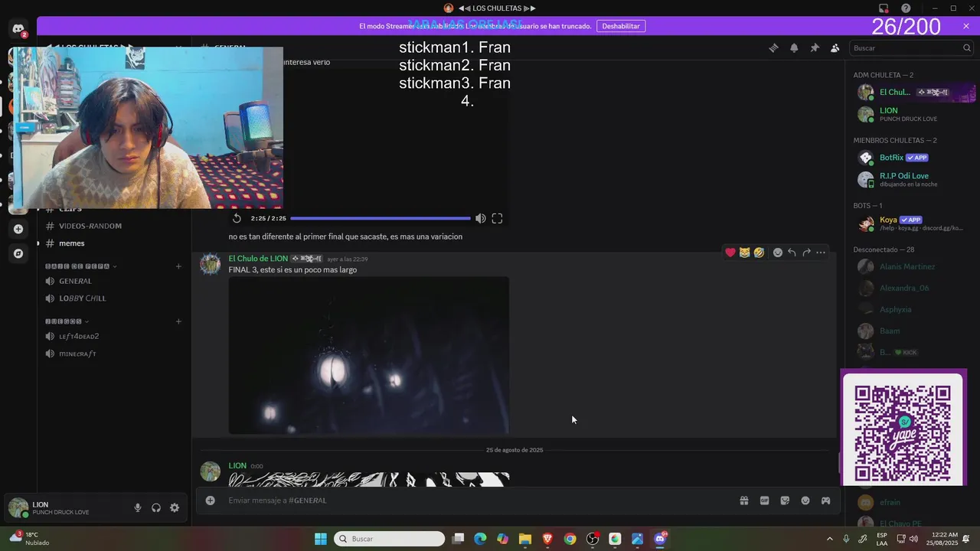Open the GIF picker icon
This screenshot has width=980, height=551.
(764, 500)
